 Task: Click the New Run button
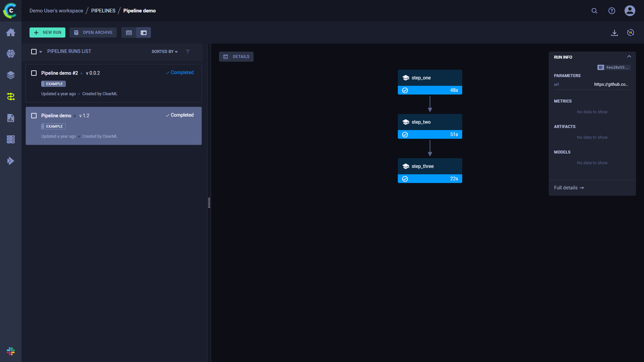pos(47,33)
